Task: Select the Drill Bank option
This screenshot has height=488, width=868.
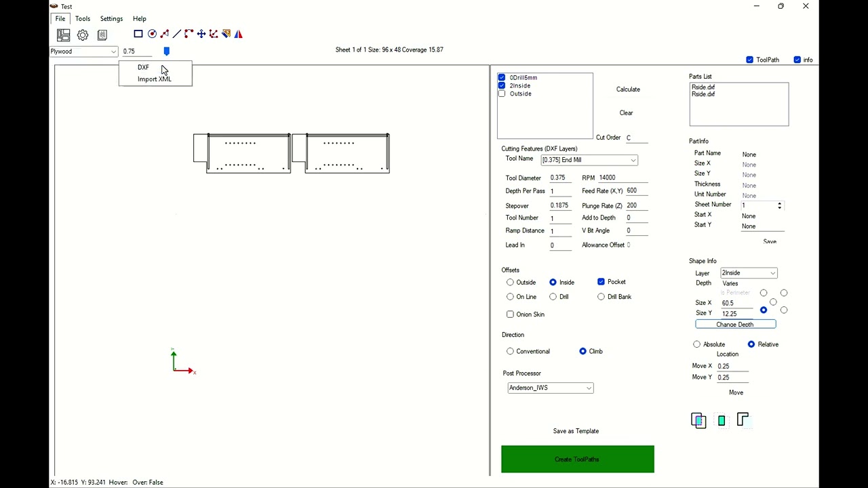Action: [x=601, y=297]
